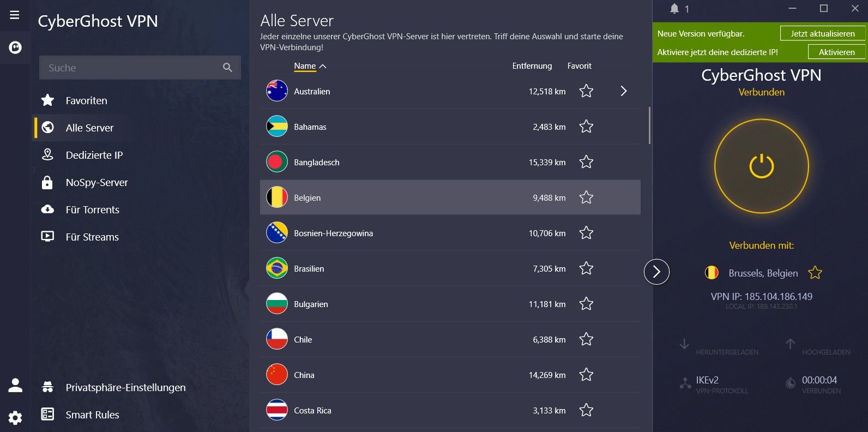Click Aktivieren for dedicated IP

pyautogui.click(x=836, y=52)
